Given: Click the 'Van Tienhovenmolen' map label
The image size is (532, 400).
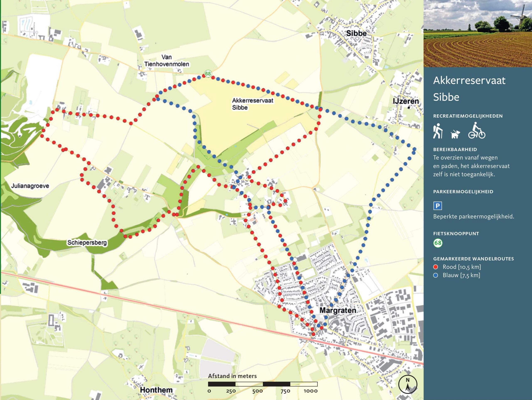Looking at the screenshot, I should click(x=166, y=61).
